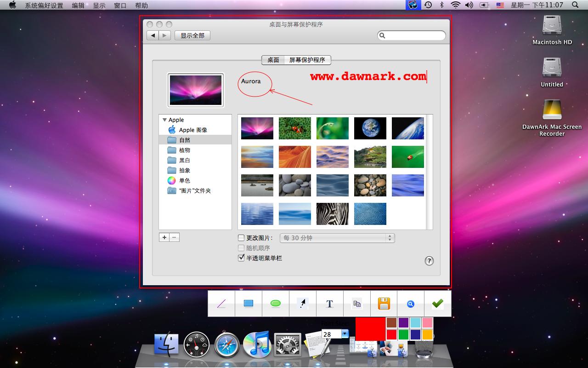Collapse the Apple group disclosure triangle
This screenshot has width=588, height=368.
click(x=165, y=120)
